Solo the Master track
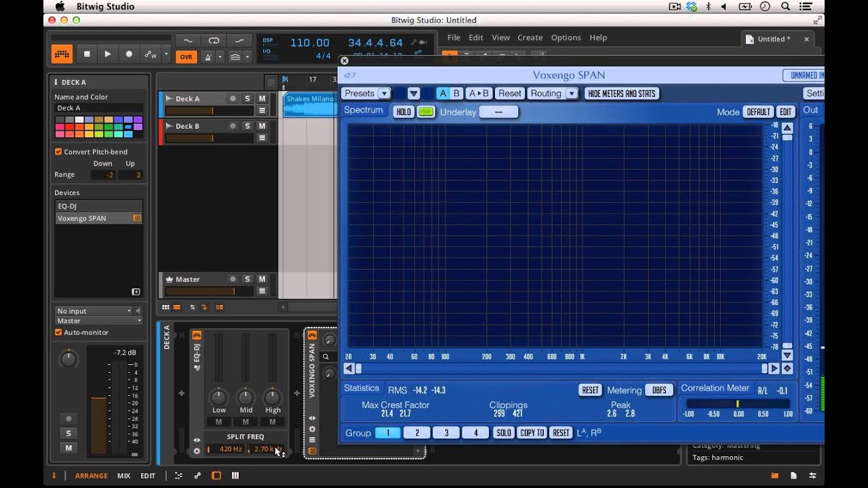 [248, 279]
